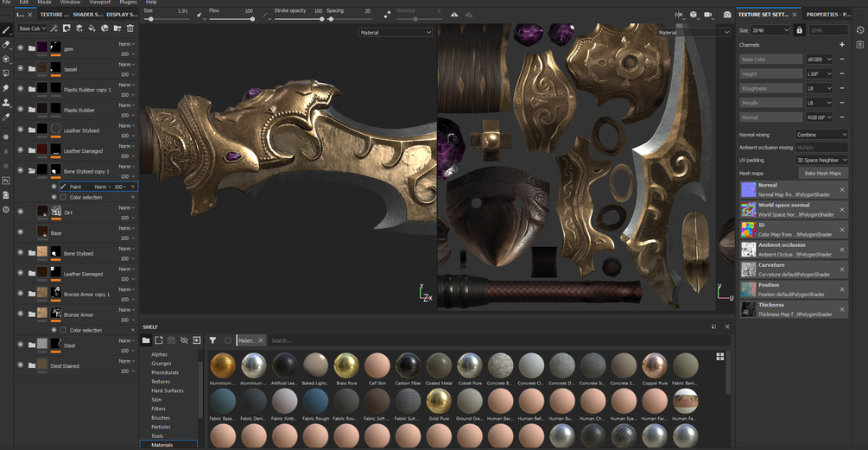Open the L16F format dropdown for Height

[x=820, y=73]
